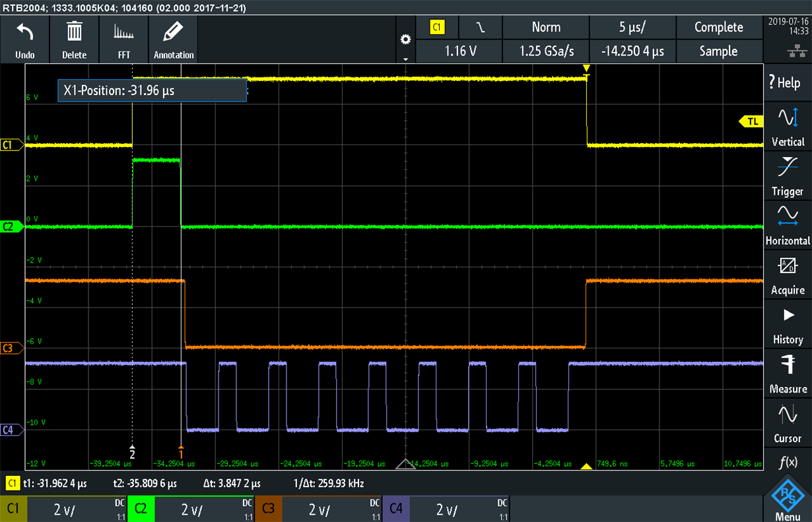Click the C1 cursor source badge in results bar
Image resolution: width=812 pixels, height=522 pixels.
pos(12,483)
